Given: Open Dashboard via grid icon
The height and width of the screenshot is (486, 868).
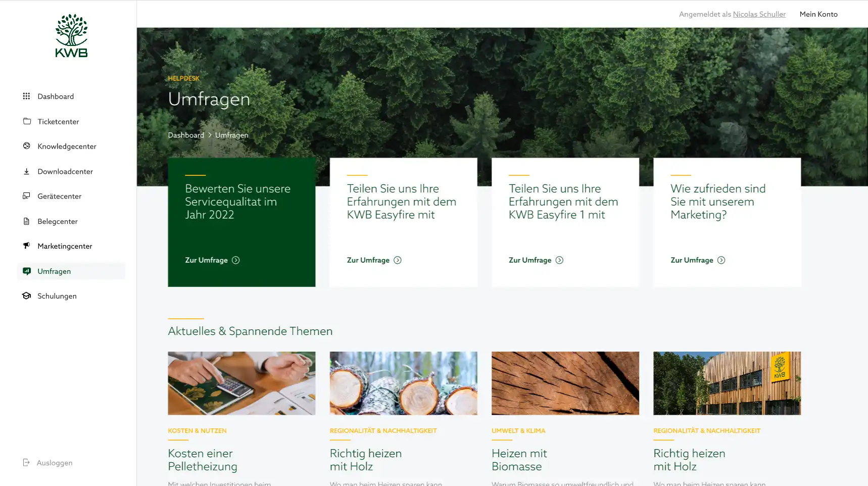Looking at the screenshot, I should [27, 96].
